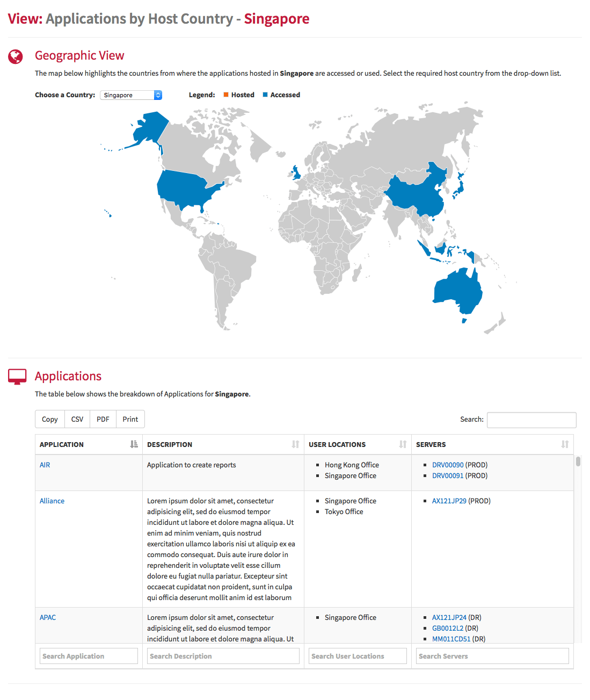
Task: Click the orange Hosted legend swatch
Action: (226, 95)
